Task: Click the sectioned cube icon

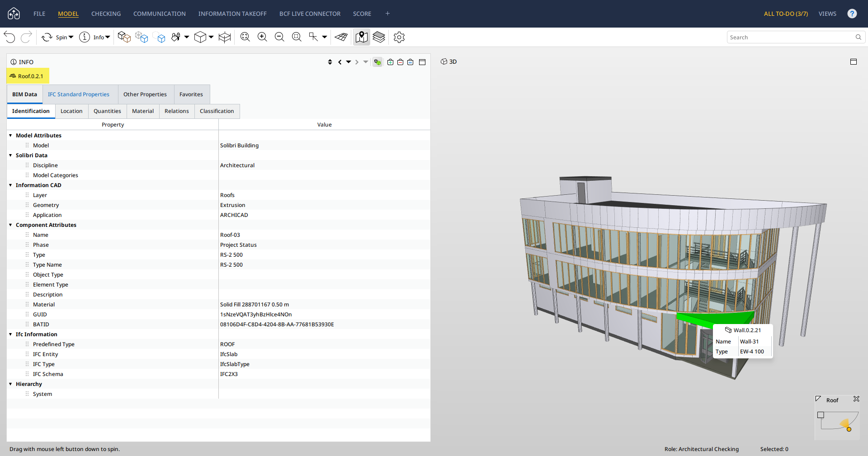Action: 225,37
